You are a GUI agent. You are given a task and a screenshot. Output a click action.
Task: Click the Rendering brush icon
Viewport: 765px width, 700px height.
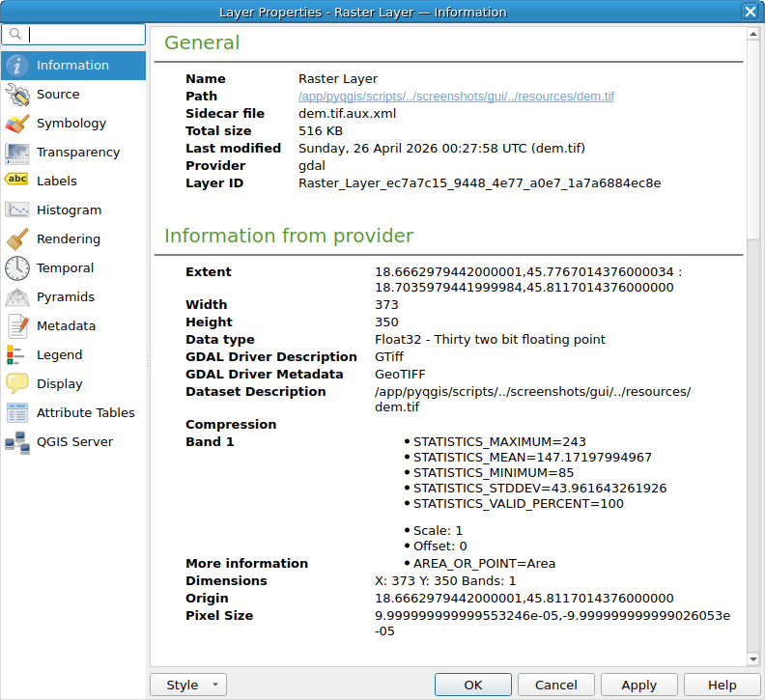point(17,239)
